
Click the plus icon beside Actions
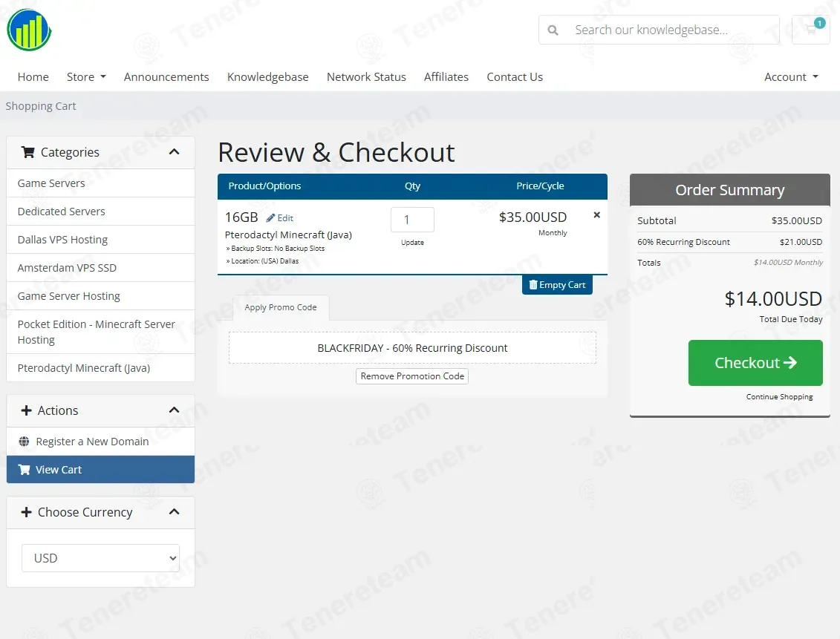26,410
